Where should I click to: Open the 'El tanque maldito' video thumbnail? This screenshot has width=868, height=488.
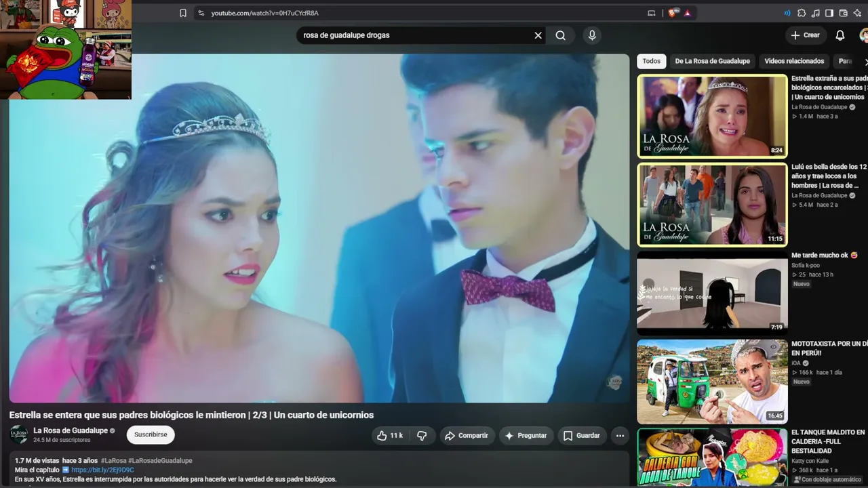(712, 457)
